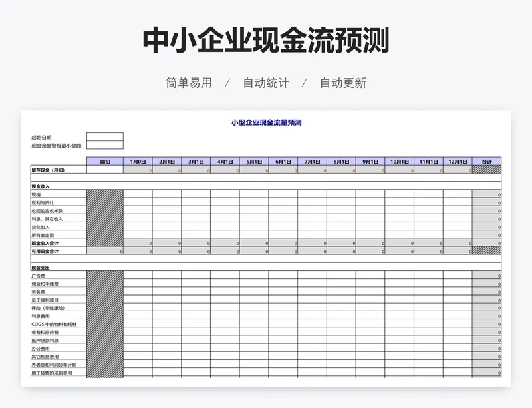Select the 8月1日 column header
The image size is (532, 408).
(341, 161)
